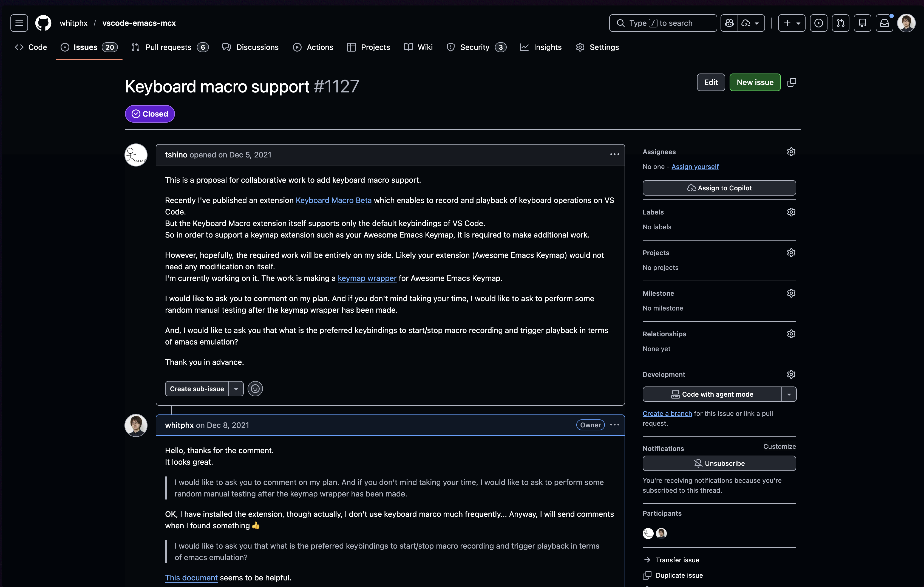Open tshino author name in first comment
This screenshot has height=587, width=924.
[x=176, y=155]
